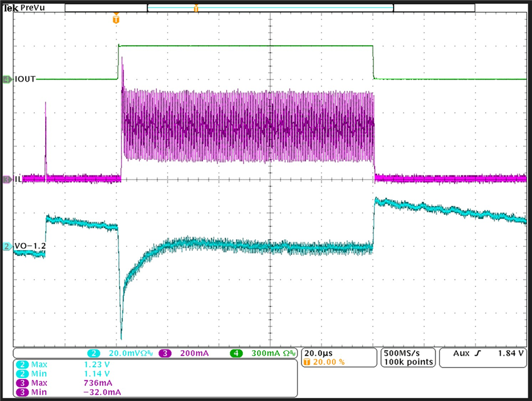Click the record view bar at the top

(269, 8)
